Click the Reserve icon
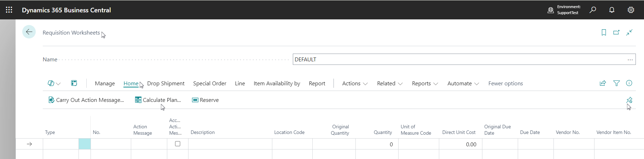 tap(195, 100)
